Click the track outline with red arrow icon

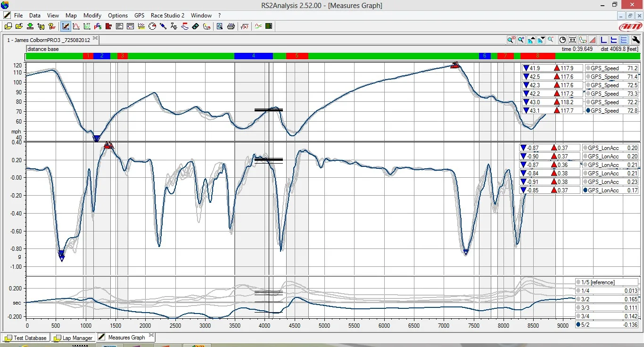click(206, 26)
